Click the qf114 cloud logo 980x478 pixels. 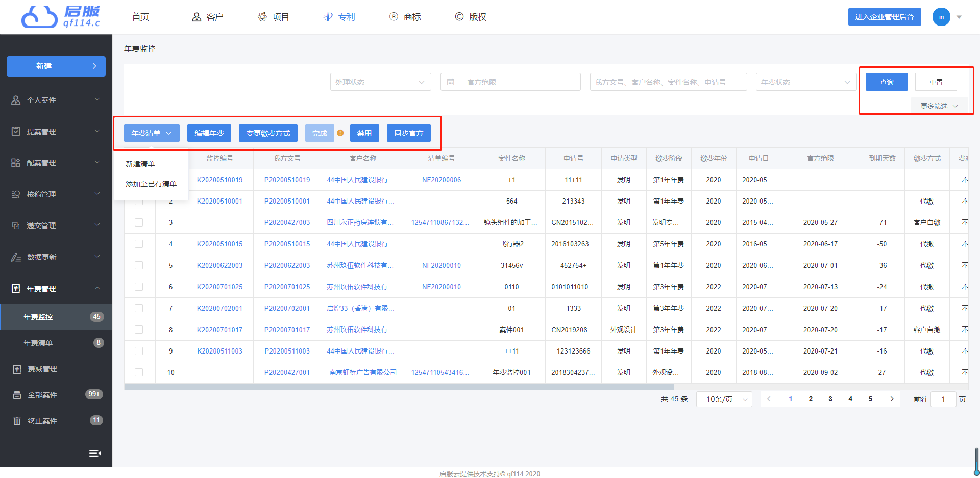[x=60, y=17]
